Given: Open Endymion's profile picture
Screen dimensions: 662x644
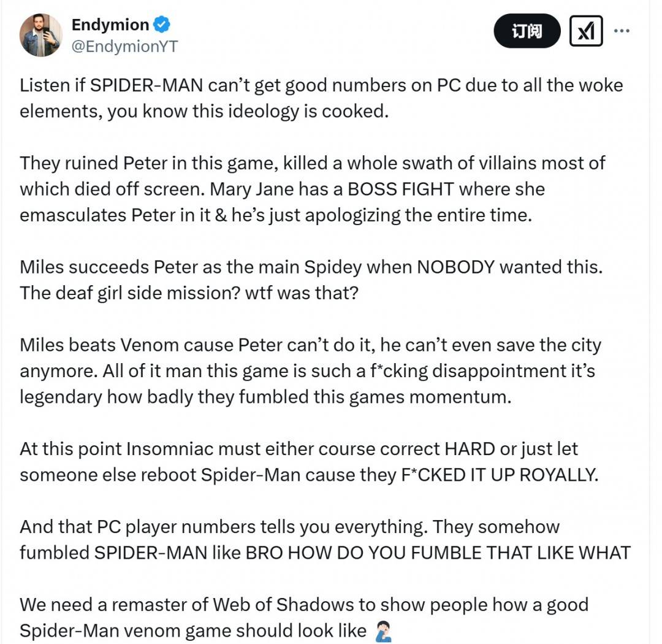Looking at the screenshot, I should [x=41, y=36].
